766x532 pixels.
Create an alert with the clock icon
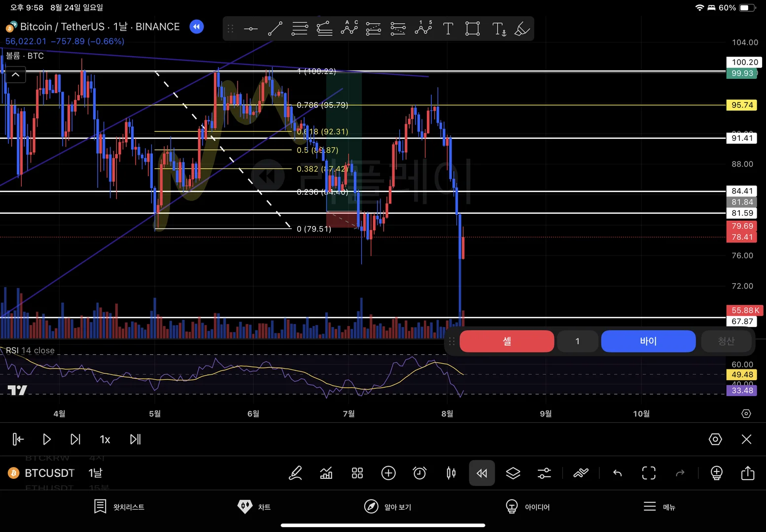[x=419, y=473]
